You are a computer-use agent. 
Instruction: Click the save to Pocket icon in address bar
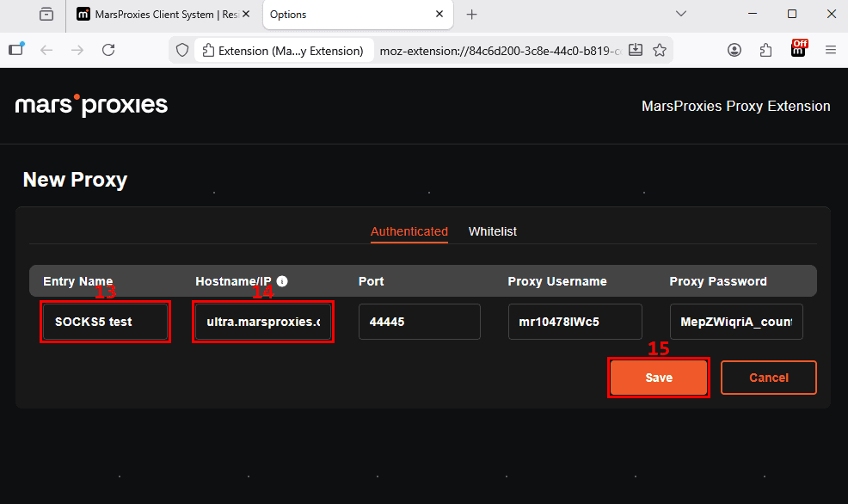click(636, 50)
